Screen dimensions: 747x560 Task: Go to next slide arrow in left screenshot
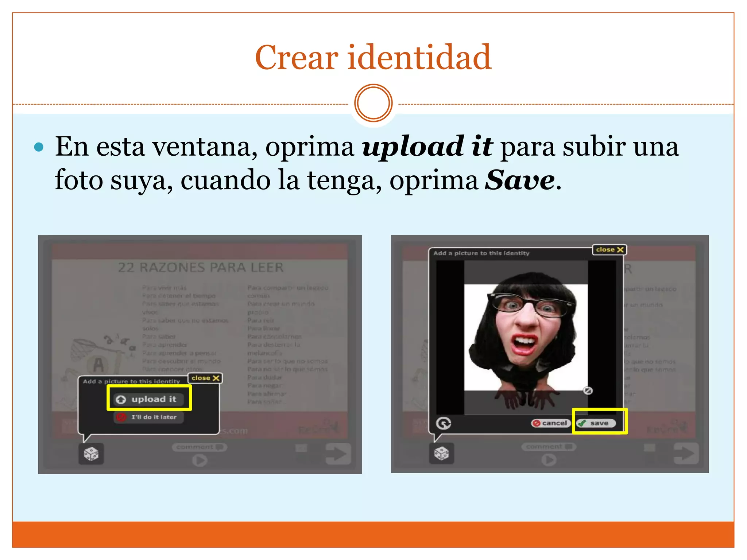[x=338, y=454]
